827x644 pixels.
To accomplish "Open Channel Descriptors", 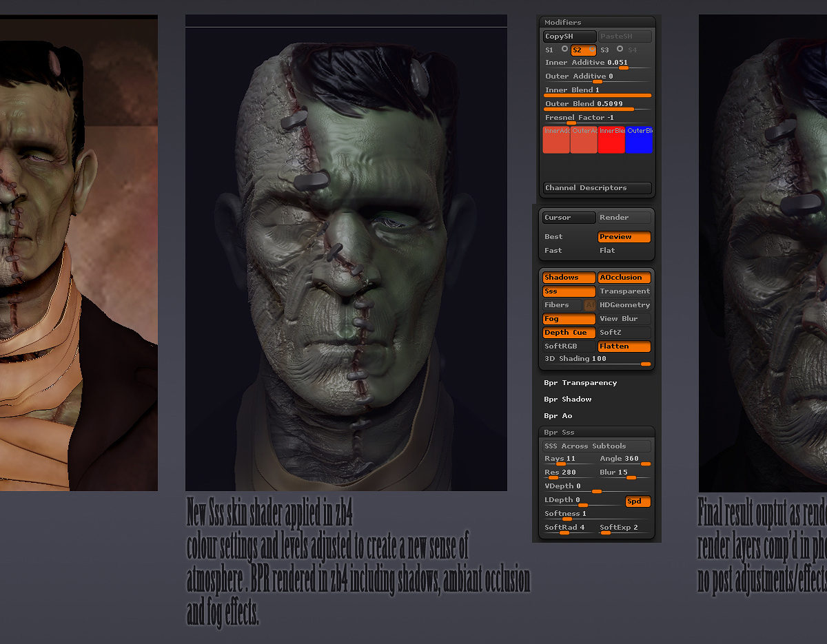I will click(x=597, y=188).
